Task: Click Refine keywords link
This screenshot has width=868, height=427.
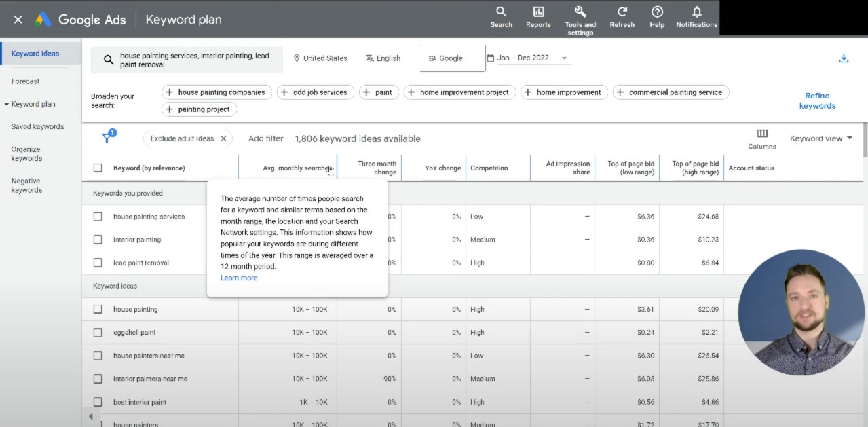Action: click(817, 100)
